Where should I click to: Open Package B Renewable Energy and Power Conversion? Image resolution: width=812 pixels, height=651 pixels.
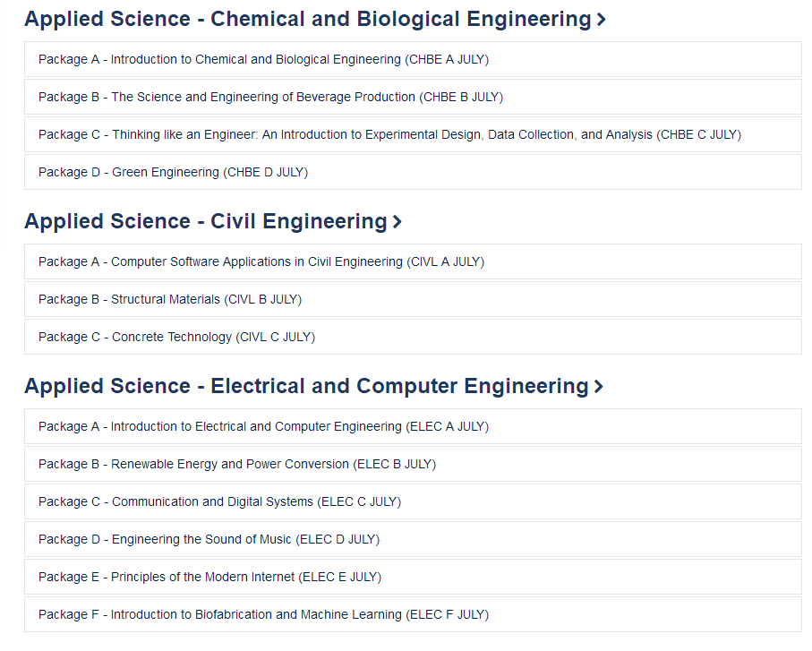pos(413,464)
